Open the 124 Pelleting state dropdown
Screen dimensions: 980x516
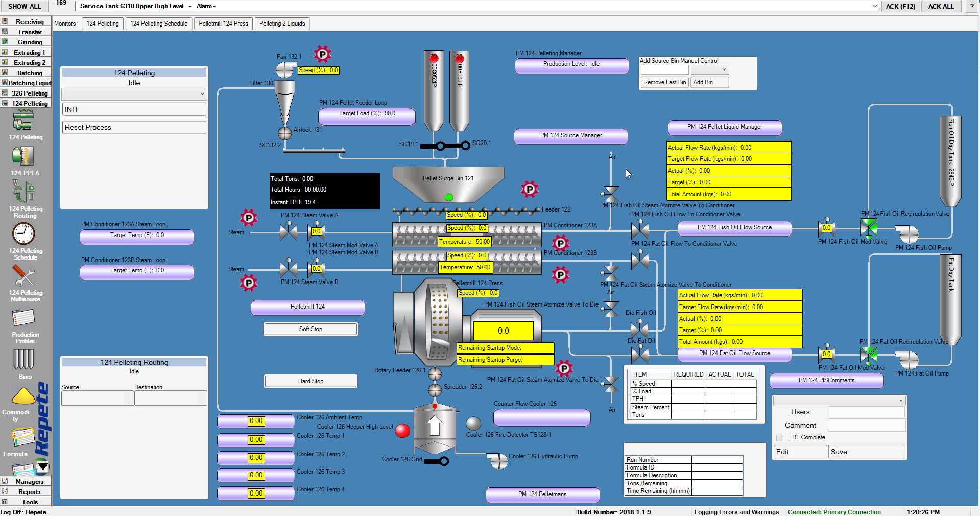[202, 94]
